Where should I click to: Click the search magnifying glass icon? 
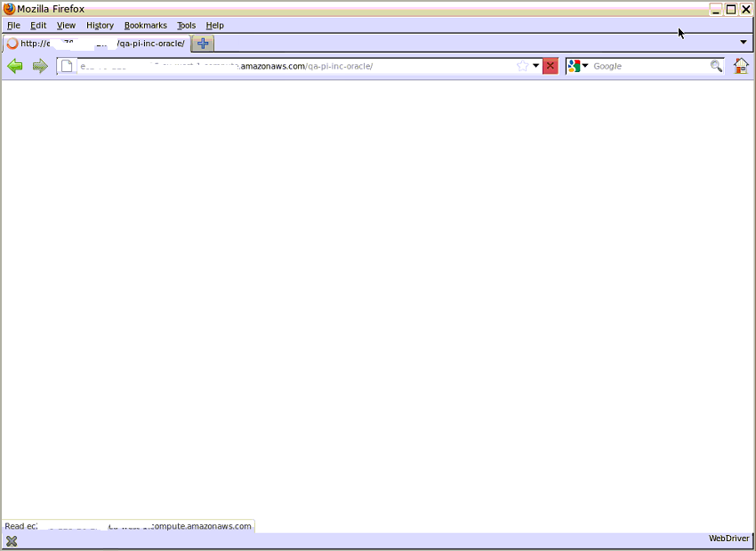click(x=716, y=66)
